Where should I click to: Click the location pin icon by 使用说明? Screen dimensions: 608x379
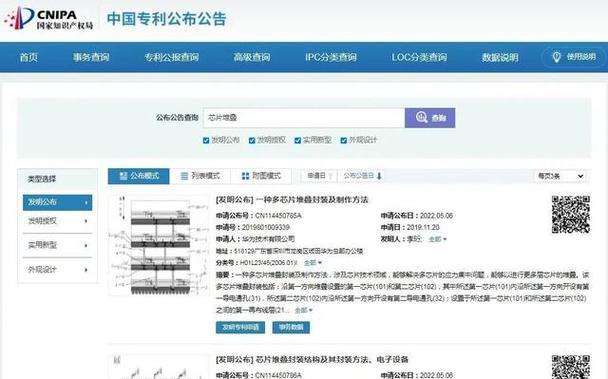click(556, 57)
